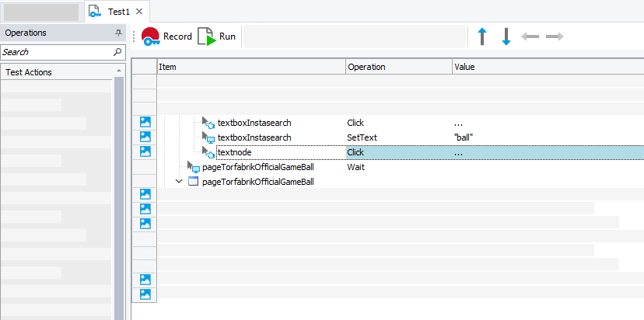Move selected operation up with blue arrow
The width and height of the screenshot is (644, 320).
pos(482,37)
